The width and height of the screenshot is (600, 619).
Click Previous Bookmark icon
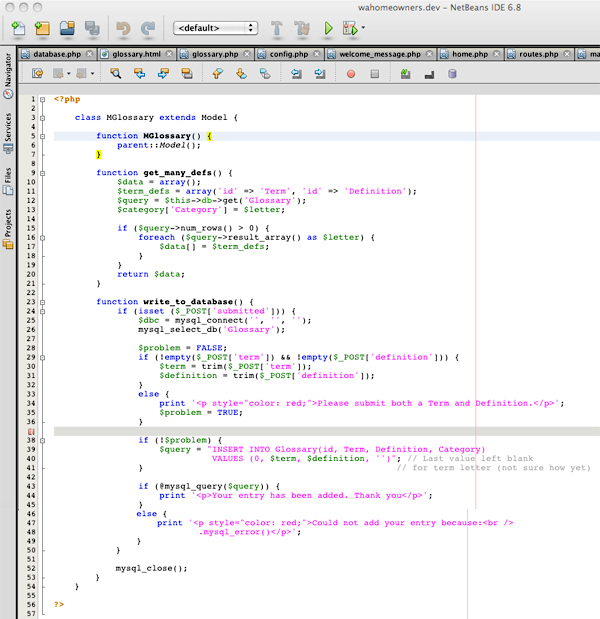click(218, 73)
